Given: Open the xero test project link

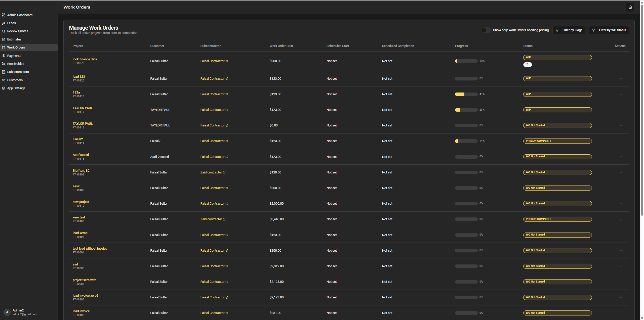Looking at the screenshot, I should click(79, 217).
